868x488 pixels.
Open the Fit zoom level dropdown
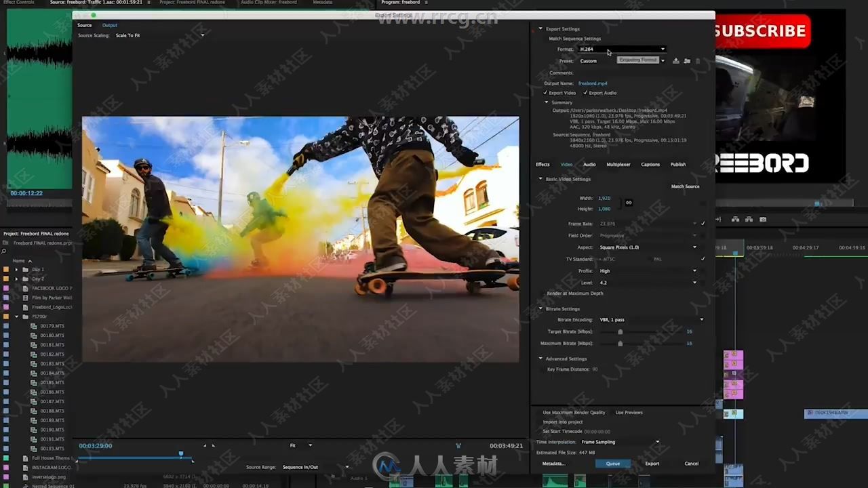click(x=300, y=445)
